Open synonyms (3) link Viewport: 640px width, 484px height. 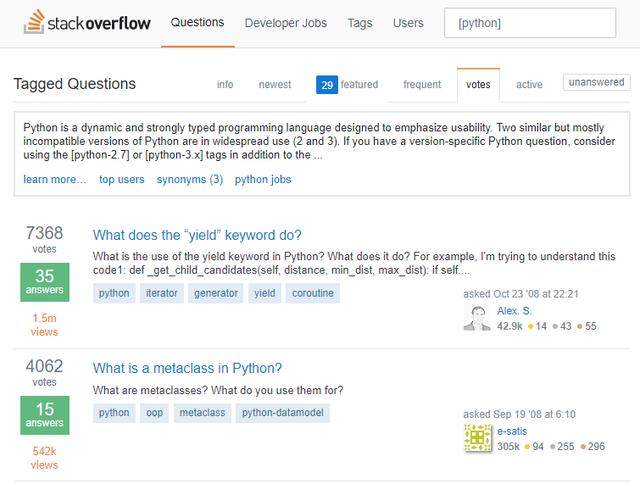[190, 179]
